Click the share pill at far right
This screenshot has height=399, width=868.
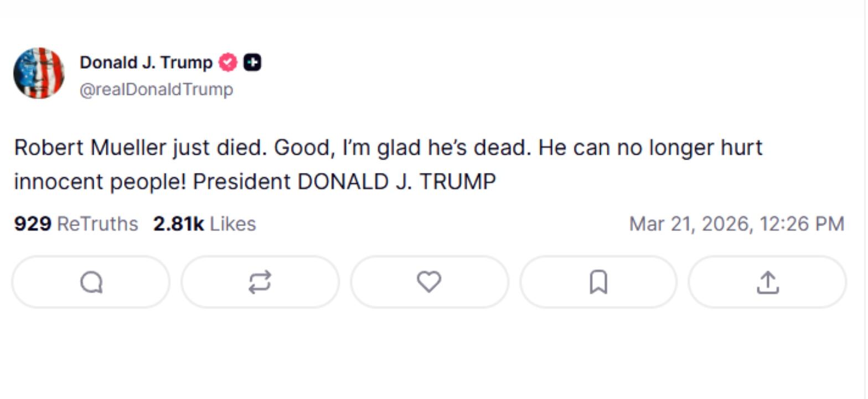767,282
